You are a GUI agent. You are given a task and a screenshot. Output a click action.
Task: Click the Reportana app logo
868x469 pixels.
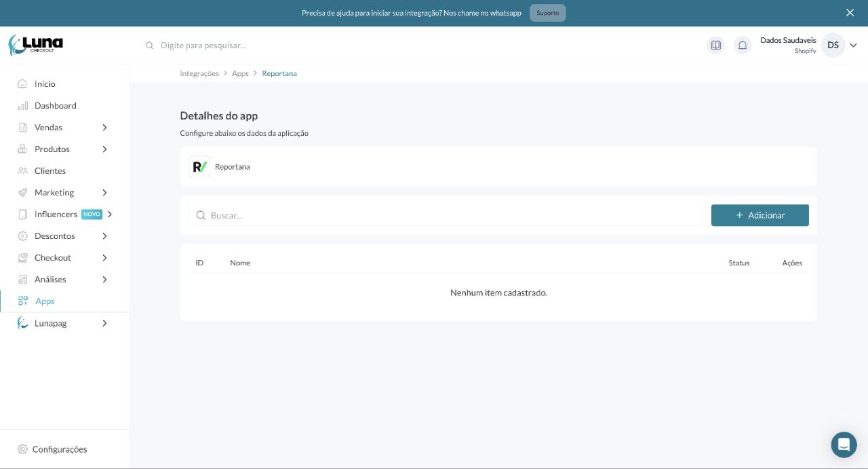199,167
